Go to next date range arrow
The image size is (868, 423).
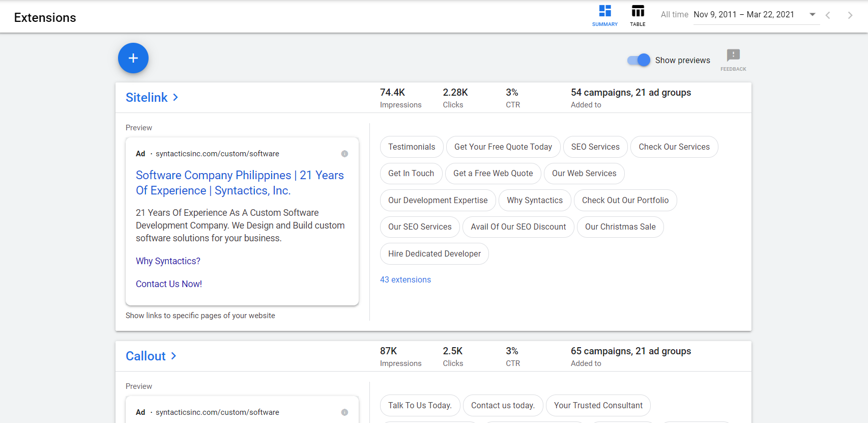850,15
